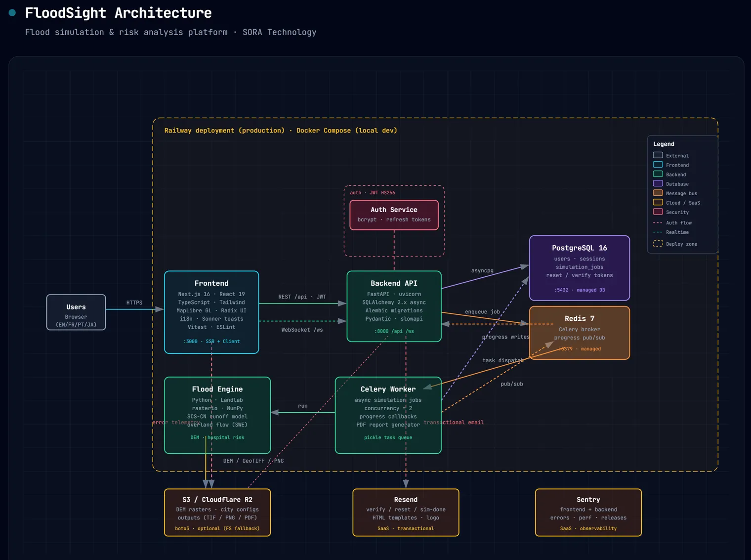This screenshot has height=560, width=751.
Task: Select the Backend API node
Action: (394, 306)
